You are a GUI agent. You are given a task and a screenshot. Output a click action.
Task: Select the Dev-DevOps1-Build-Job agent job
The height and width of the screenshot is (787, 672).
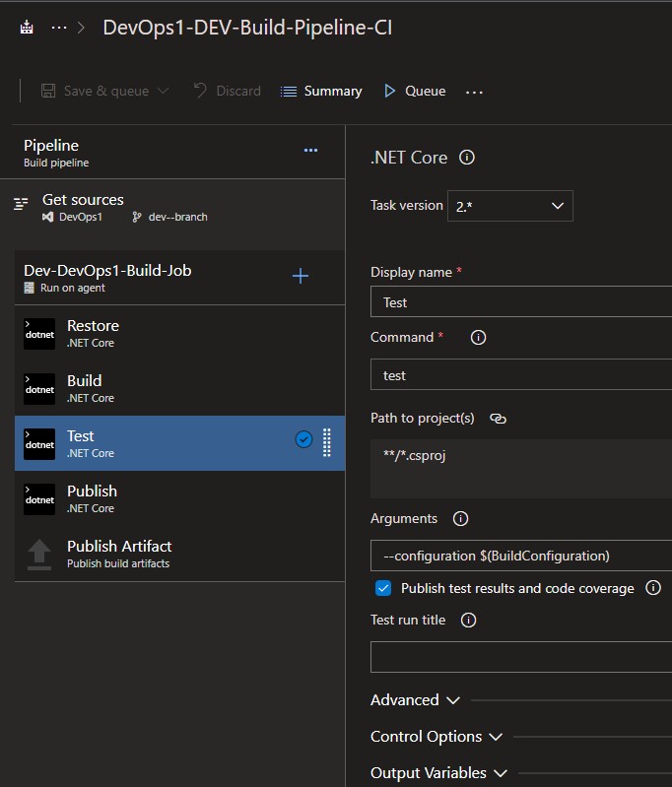click(x=179, y=278)
